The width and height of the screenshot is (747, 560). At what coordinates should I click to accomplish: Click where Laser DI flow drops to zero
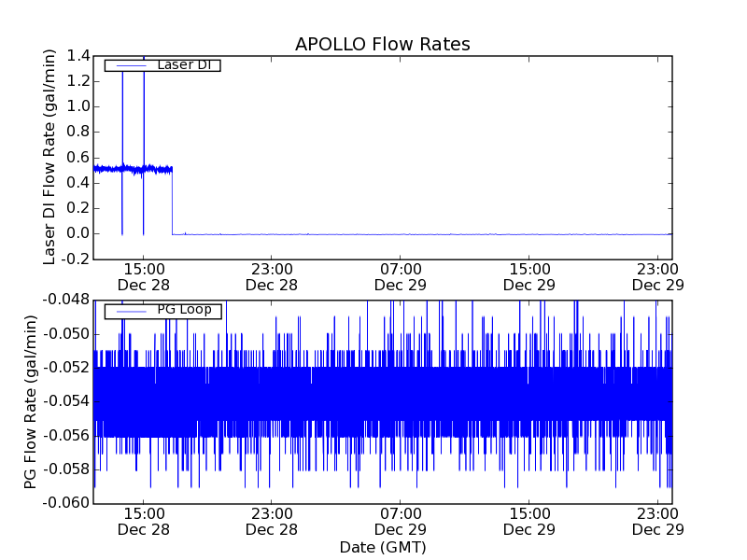(x=172, y=201)
